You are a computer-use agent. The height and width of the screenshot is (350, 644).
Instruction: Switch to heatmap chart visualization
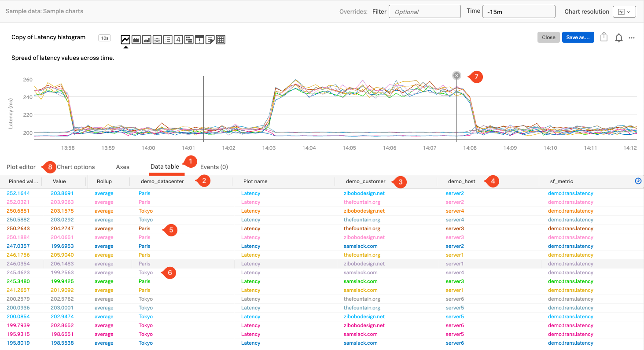pyautogui.click(x=189, y=40)
